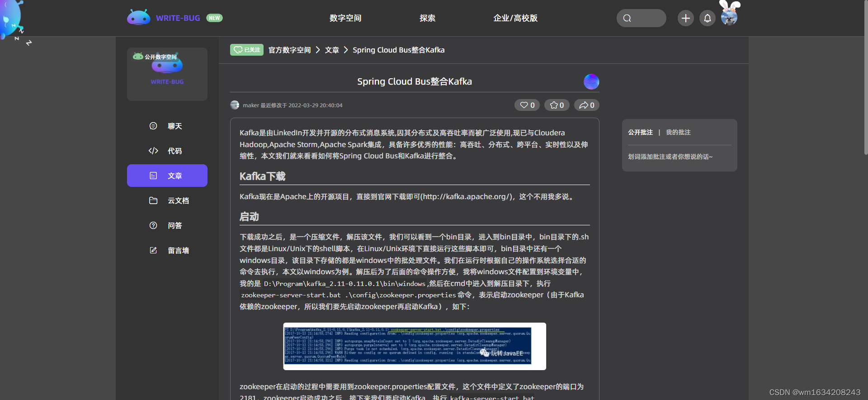Image resolution: width=868 pixels, height=400 pixels.
Task: Click the chat bubble icon beside 聊天
Action: click(153, 126)
